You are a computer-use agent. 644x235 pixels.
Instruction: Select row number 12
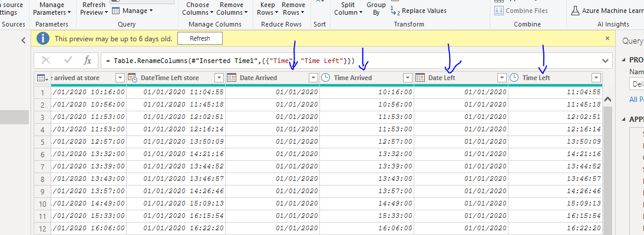[x=42, y=229]
